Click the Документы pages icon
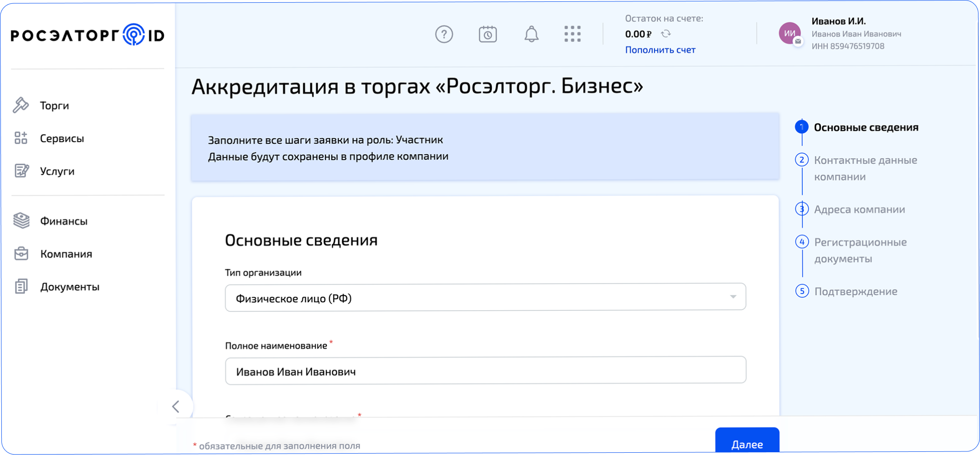 (x=21, y=286)
